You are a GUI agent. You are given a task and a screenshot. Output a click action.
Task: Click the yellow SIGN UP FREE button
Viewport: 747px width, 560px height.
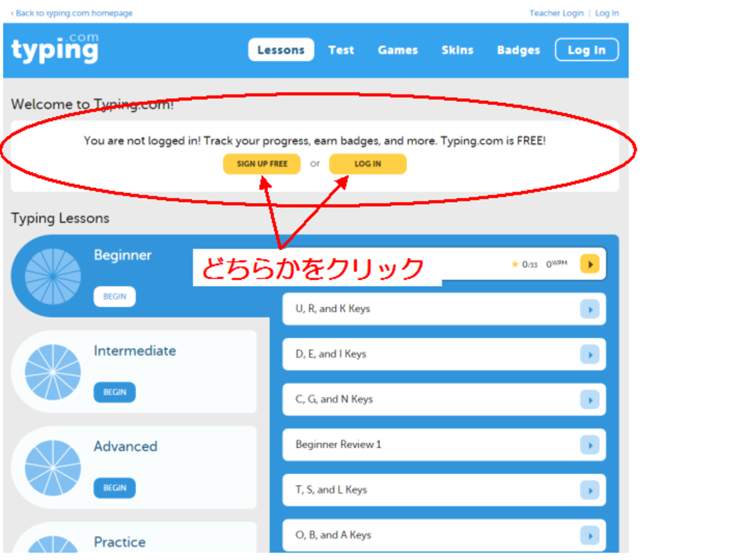[x=262, y=164]
